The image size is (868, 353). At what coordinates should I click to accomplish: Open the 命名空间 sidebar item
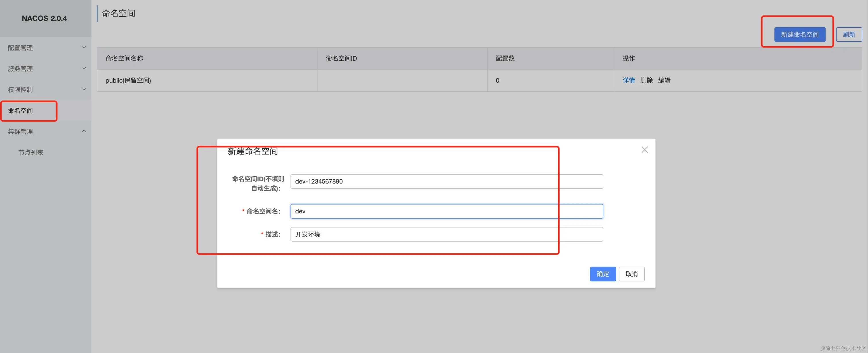tap(21, 111)
